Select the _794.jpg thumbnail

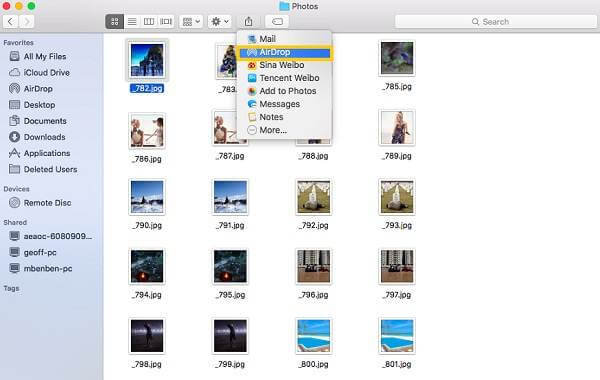click(x=147, y=266)
